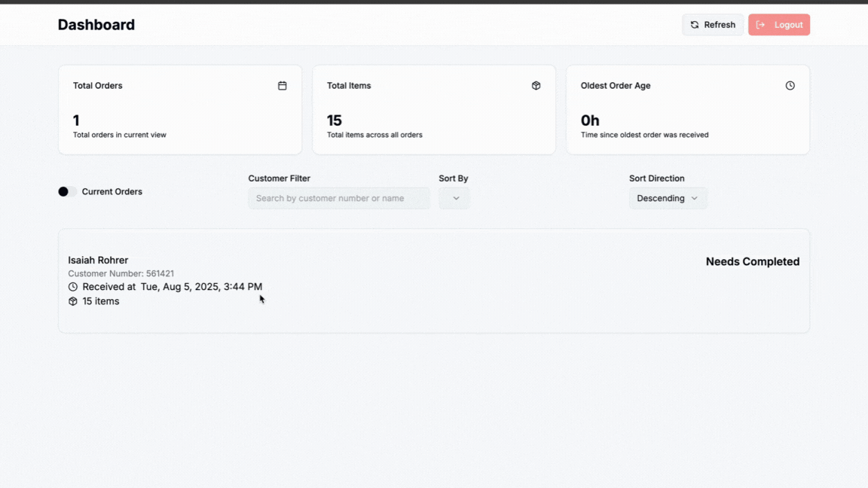Click the clock icon on Oldest Order Age card

pyautogui.click(x=790, y=85)
